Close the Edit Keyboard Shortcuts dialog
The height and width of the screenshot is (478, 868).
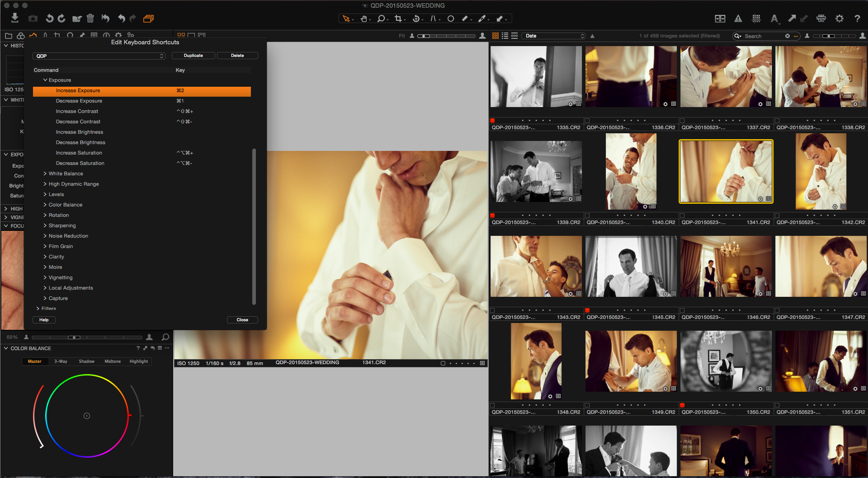(x=242, y=320)
